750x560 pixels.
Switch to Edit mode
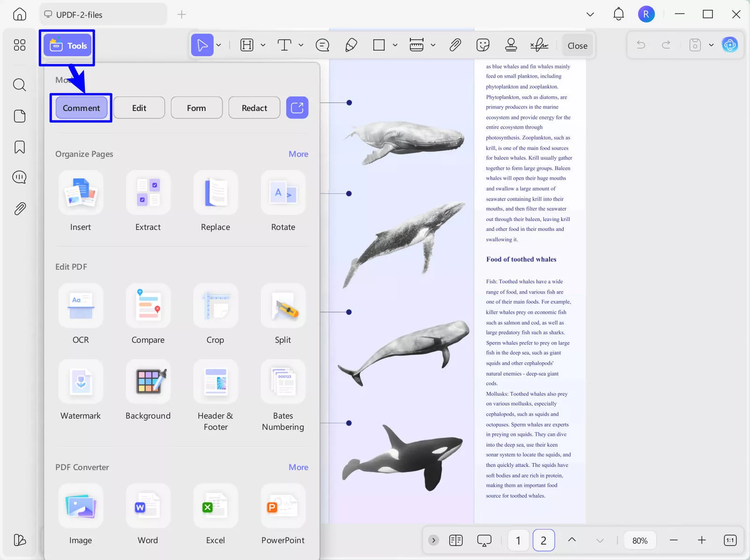pyautogui.click(x=139, y=108)
